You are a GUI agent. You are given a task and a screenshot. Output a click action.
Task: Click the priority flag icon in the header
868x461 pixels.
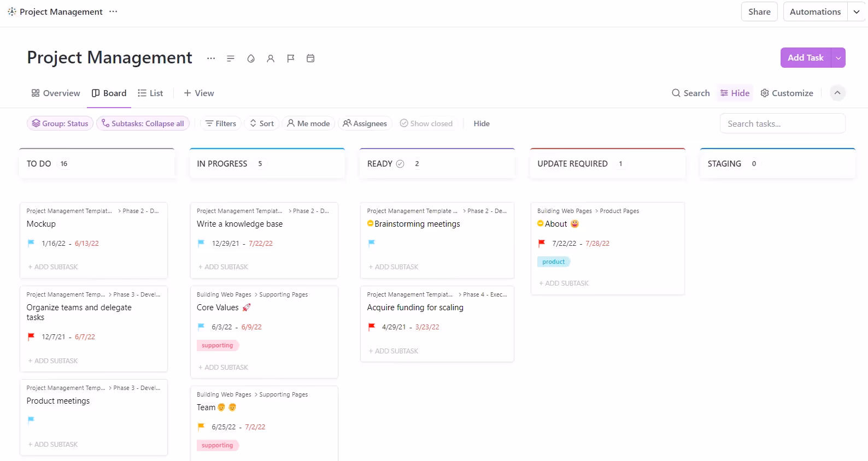(x=291, y=58)
